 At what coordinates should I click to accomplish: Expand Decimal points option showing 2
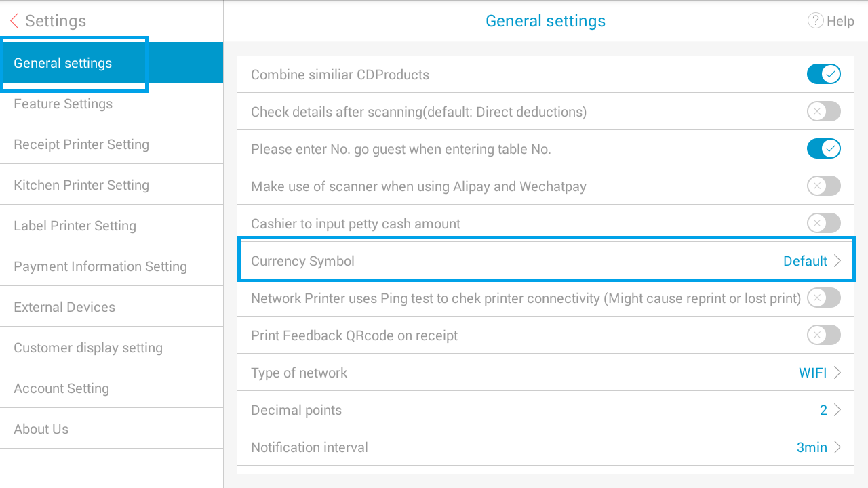[x=546, y=410]
